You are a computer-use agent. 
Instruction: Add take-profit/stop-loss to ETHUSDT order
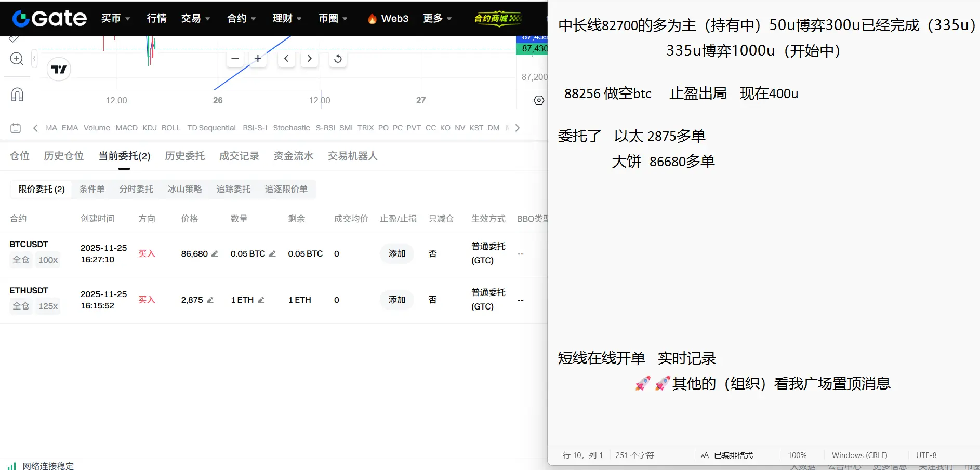(x=397, y=300)
